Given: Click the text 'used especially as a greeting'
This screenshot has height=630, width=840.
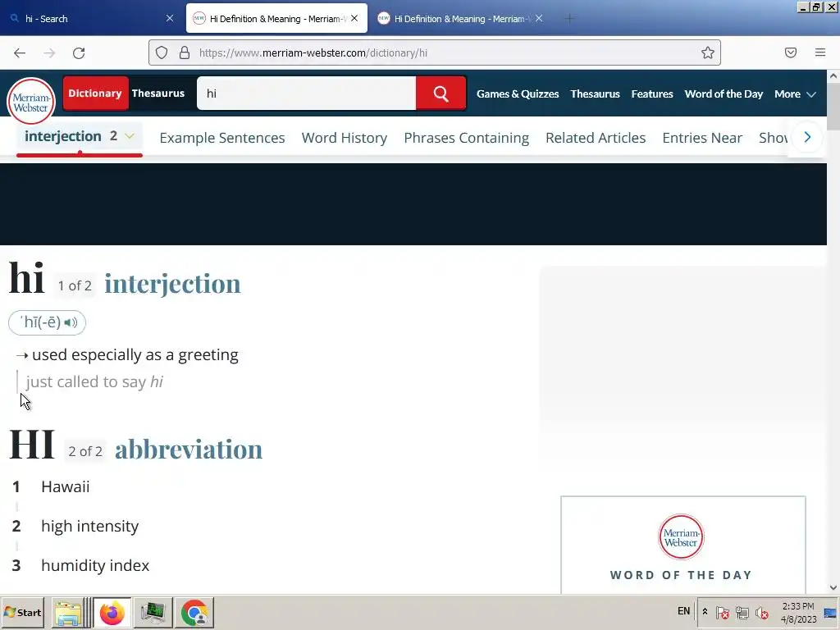Looking at the screenshot, I should coord(135,355).
